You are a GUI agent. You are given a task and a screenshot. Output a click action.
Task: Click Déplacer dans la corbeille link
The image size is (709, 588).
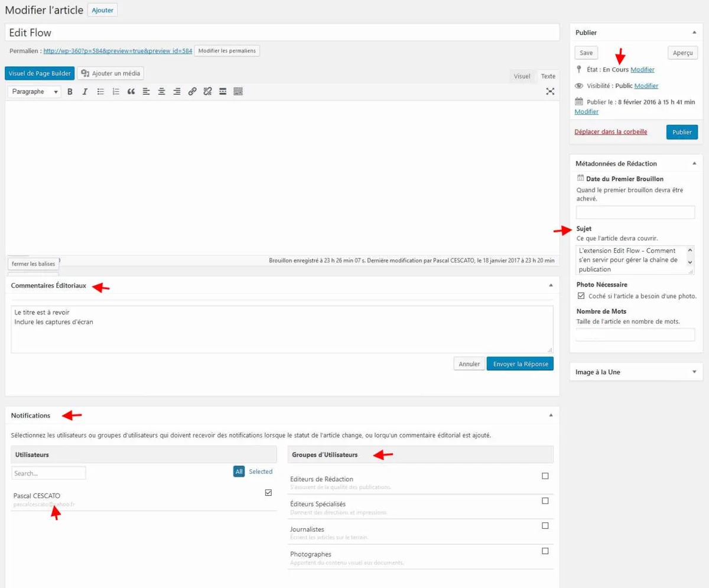coord(610,132)
